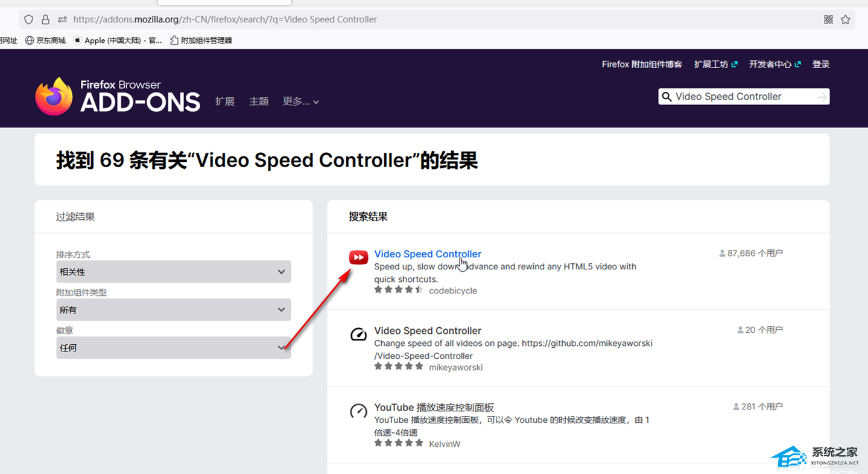Open the 排序方式 相关性 dropdown
Screen dimensions: 868x474
click(x=174, y=272)
